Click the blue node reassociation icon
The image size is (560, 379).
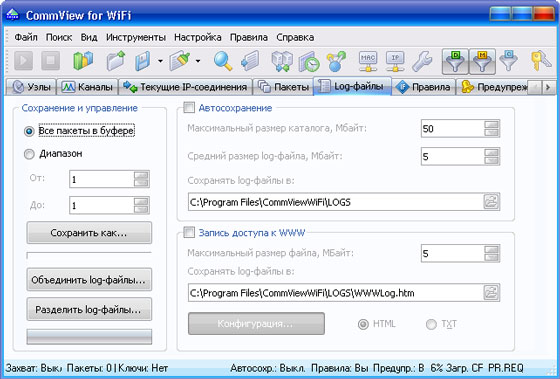pyautogui.click(x=336, y=60)
